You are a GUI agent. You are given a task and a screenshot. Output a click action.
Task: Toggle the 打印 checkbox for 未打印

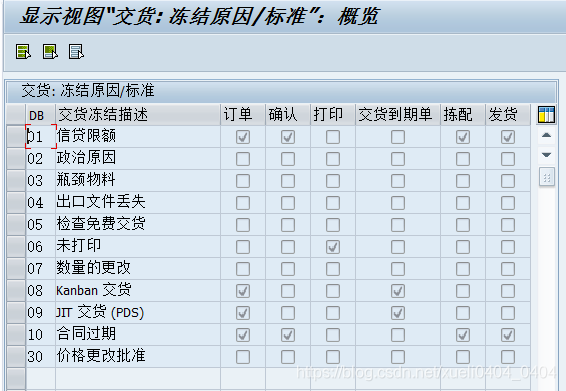pos(333,247)
